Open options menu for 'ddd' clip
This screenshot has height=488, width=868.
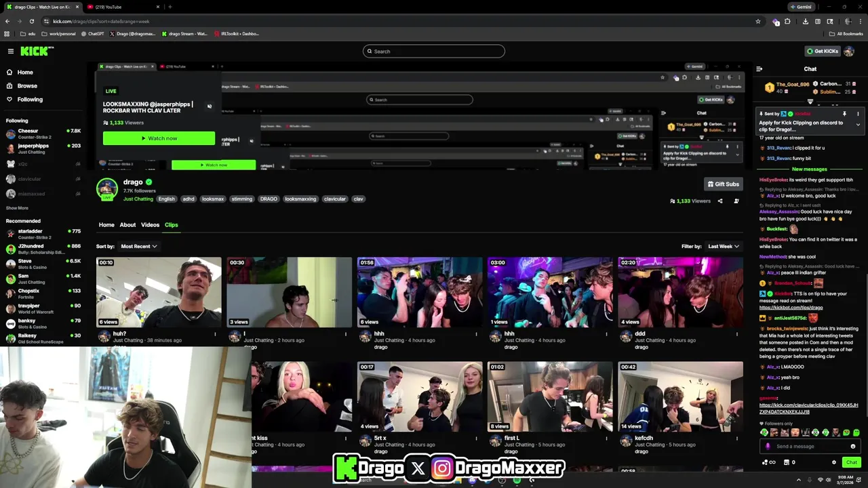(x=737, y=333)
